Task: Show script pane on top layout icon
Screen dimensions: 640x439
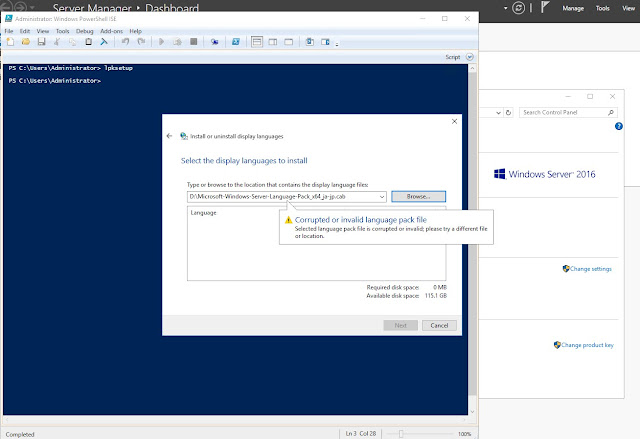Action: 257,42
